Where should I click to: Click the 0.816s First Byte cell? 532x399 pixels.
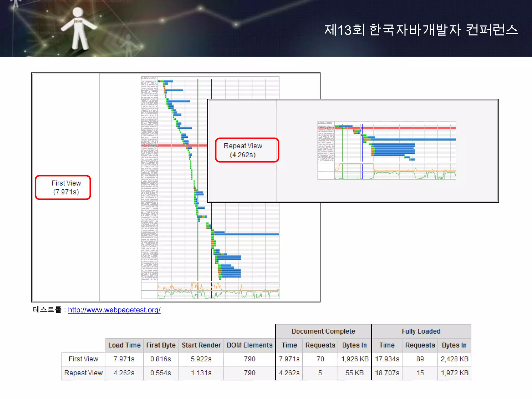[161, 359]
